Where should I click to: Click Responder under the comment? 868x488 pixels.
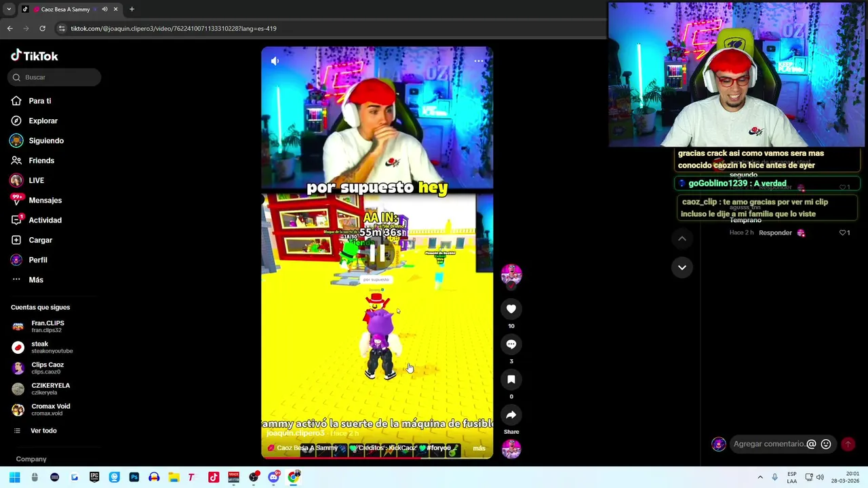point(775,233)
